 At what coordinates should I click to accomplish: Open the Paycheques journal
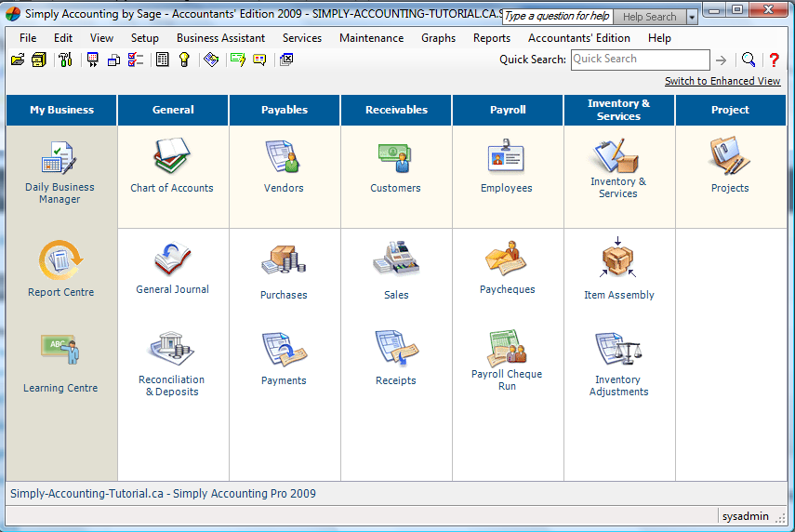pos(507,268)
